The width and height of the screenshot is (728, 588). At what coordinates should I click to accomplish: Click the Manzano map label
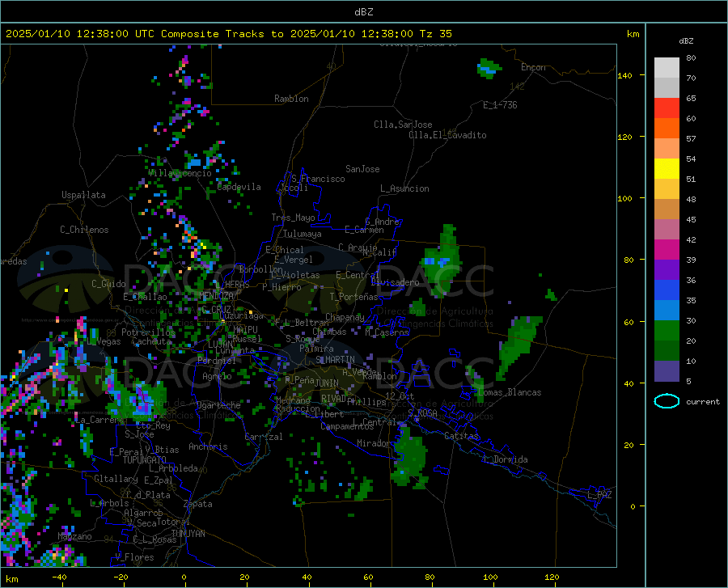tap(74, 536)
